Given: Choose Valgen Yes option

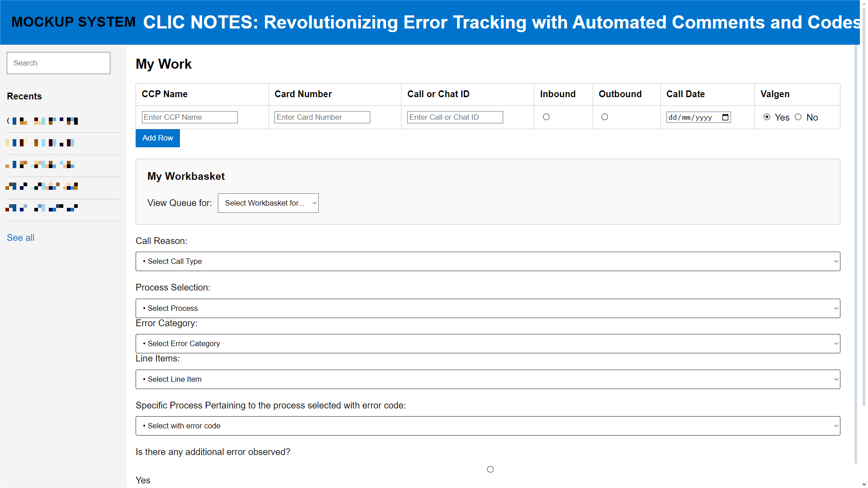Looking at the screenshot, I should [767, 117].
